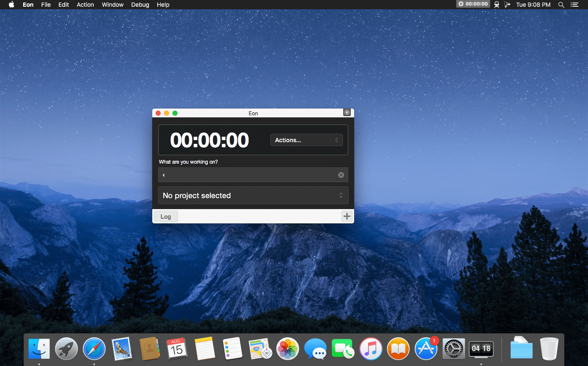Open the Debug menu

tap(140, 5)
